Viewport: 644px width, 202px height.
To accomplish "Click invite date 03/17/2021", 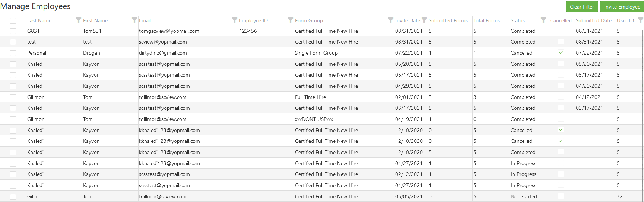I will click(x=409, y=108).
